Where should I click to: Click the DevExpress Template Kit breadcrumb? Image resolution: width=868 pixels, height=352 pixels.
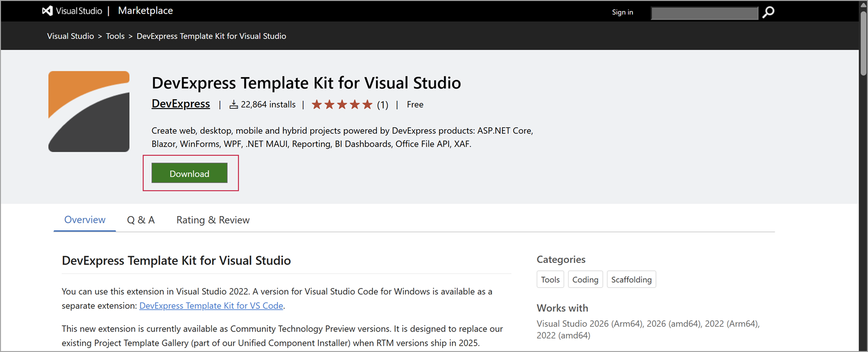(211, 36)
